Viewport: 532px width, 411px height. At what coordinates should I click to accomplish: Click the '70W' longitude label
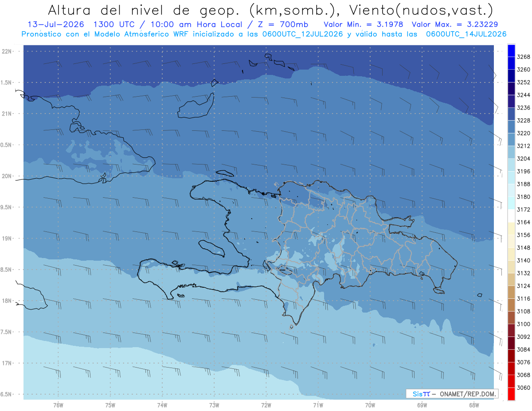(x=370, y=405)
